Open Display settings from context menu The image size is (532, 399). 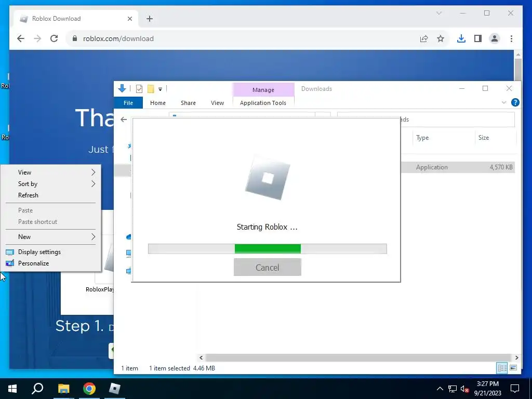pyautogui.click(x=50, y=252)
